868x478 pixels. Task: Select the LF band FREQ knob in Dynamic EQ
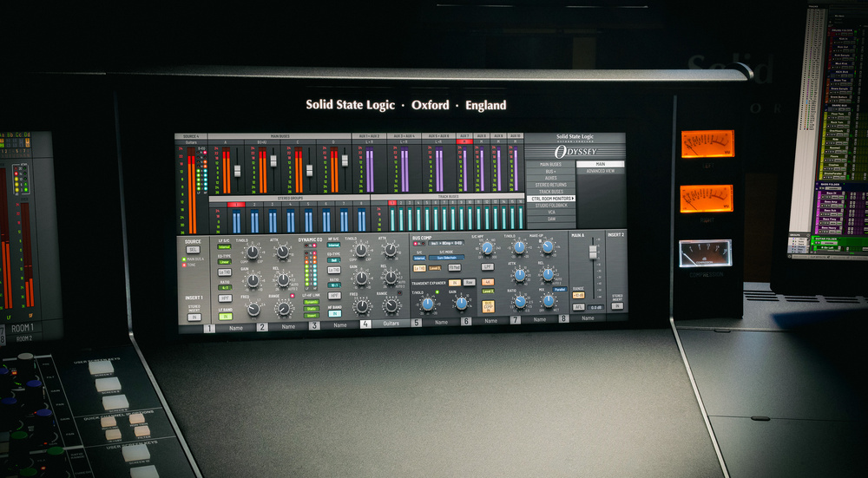click(x=253, y=309)
